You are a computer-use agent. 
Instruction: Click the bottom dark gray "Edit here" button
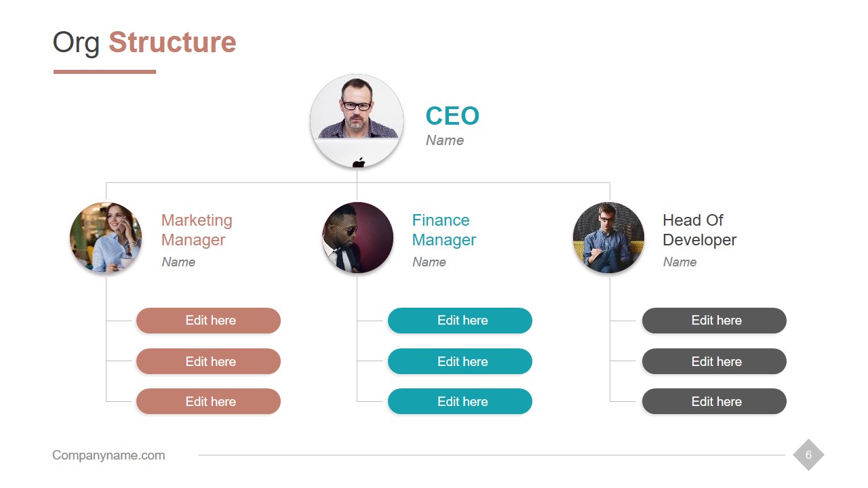click(x=714, y=401)
